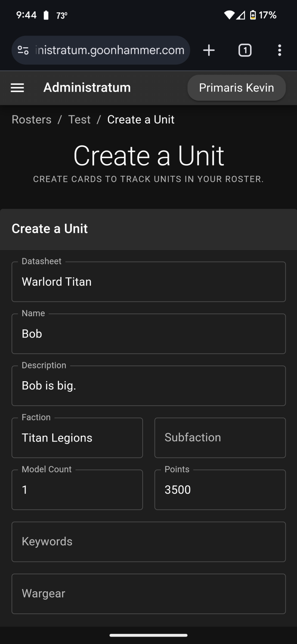
Task: Open a new browser tab with the plus icon
Action: pos(209,50)
